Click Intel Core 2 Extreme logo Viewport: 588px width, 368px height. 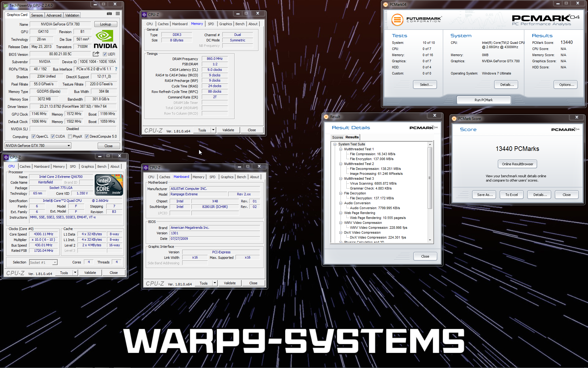pyautogui.click(x=109, y=185)
